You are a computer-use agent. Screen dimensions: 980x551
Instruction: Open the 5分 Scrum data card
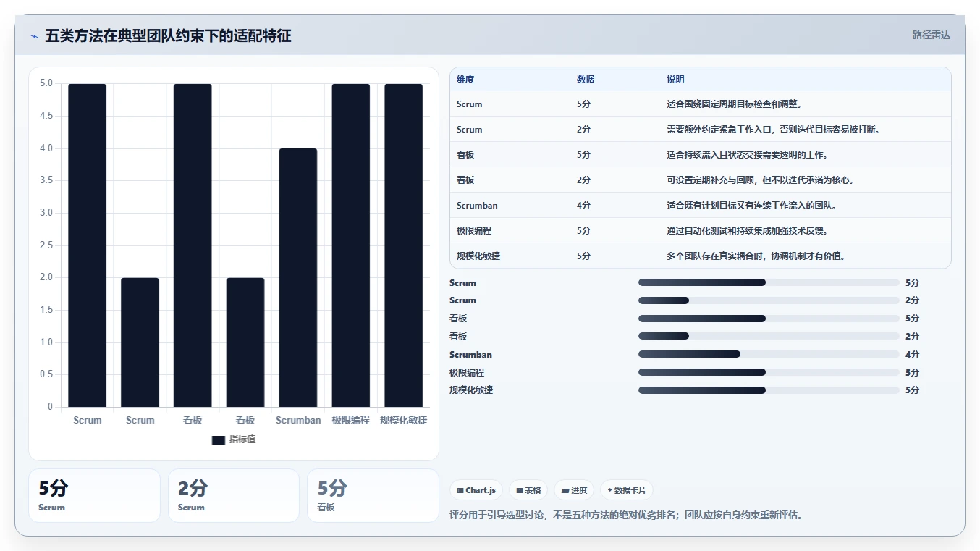(94, 495)
